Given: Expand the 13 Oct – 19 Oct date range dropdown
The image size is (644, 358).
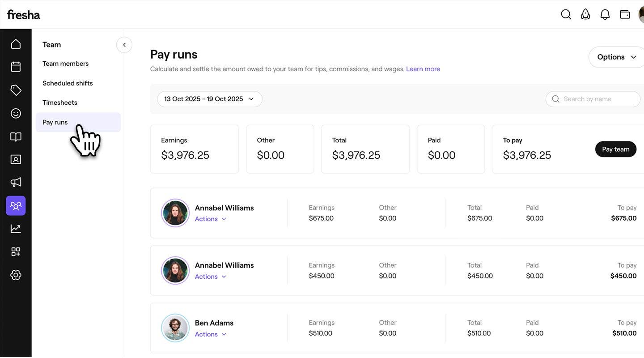Looking at the screenshot, I should (x=209, y=99).
